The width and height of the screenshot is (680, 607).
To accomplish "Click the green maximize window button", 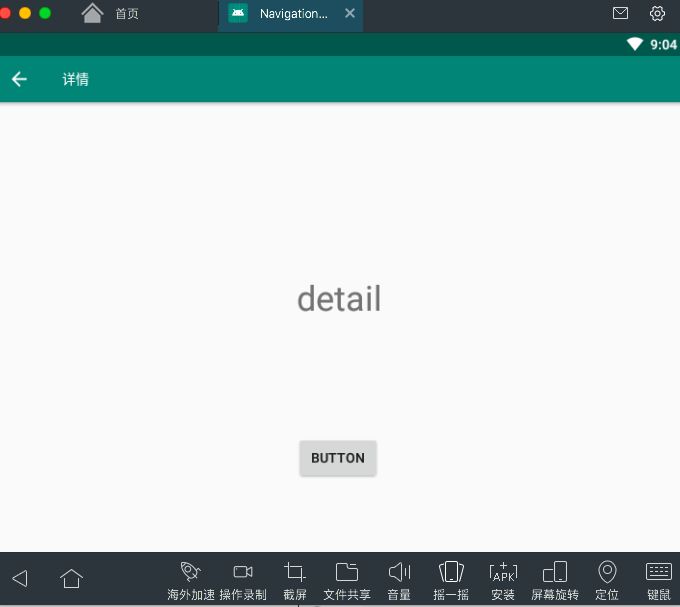I will coord(45,13).
